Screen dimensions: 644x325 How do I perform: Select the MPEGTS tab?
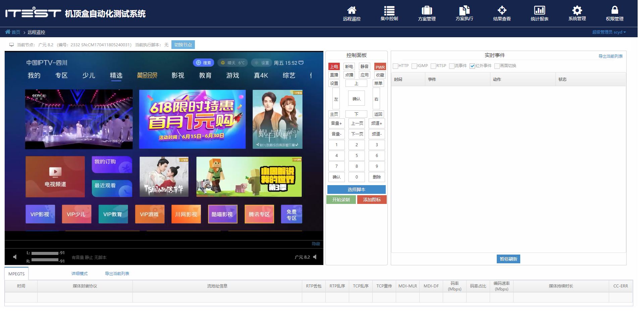(16, 274)
